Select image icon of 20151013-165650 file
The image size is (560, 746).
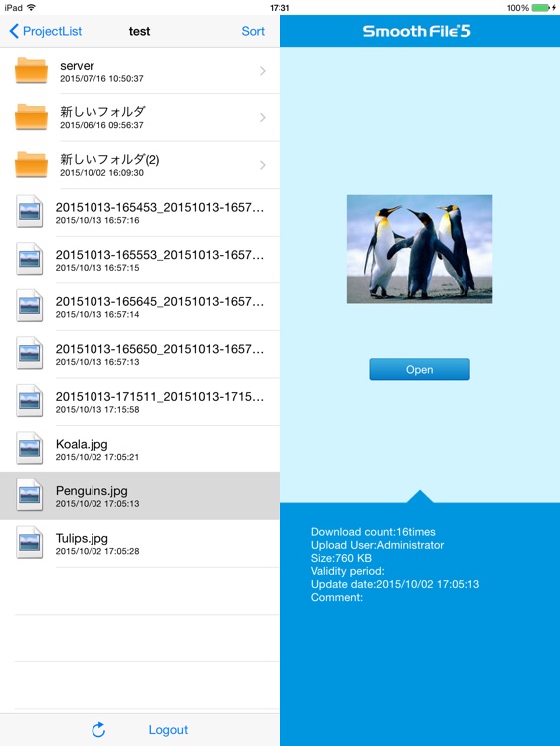(x=30, y=353)
